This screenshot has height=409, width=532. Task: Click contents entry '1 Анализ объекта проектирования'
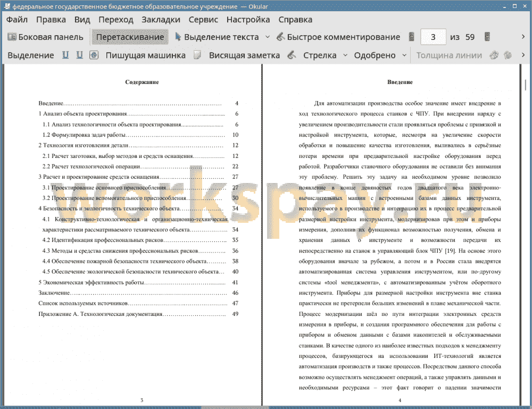(x=138, y=114)
